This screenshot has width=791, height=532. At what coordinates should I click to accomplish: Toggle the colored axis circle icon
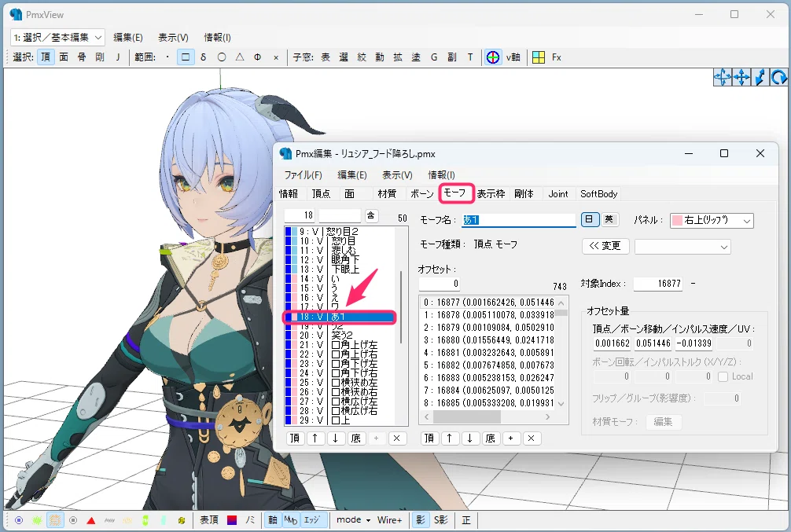point(493,57)
